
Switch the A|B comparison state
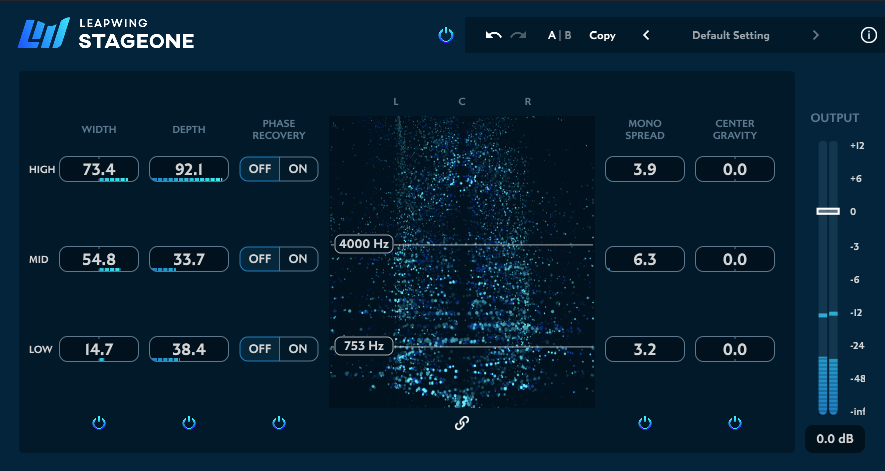coord(559,36)
